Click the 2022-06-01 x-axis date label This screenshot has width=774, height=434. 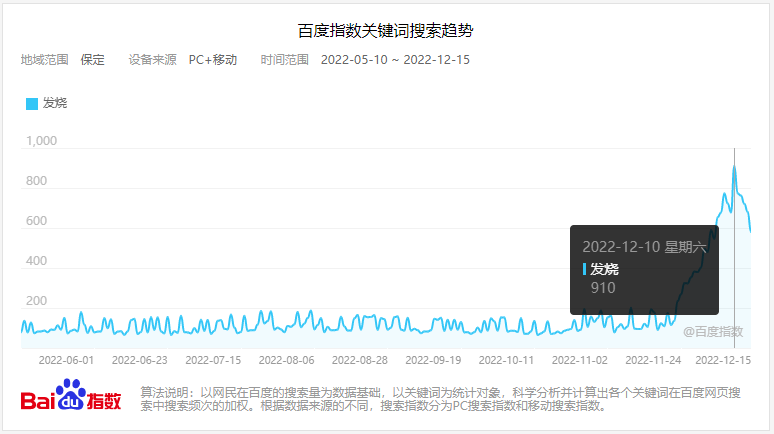point(66,360)
